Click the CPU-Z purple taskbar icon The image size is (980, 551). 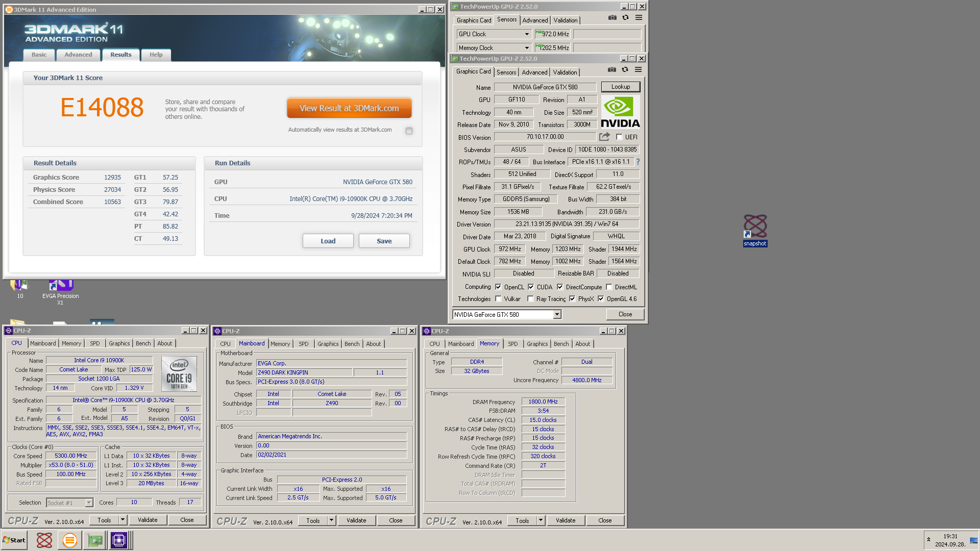pyautogui.click(x=118, y=540)
